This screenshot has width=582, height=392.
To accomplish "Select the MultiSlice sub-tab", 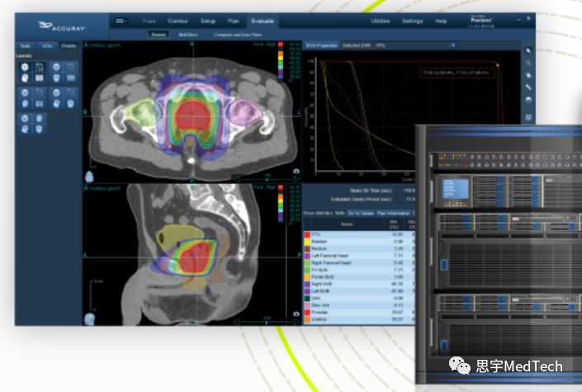I will tap(188, 35).
